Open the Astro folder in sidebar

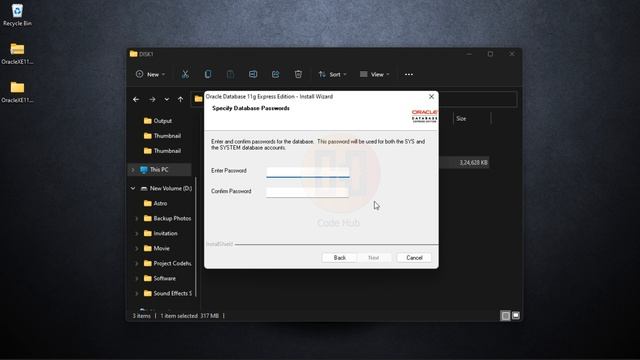pyautogui.click(x=156, y=203)
